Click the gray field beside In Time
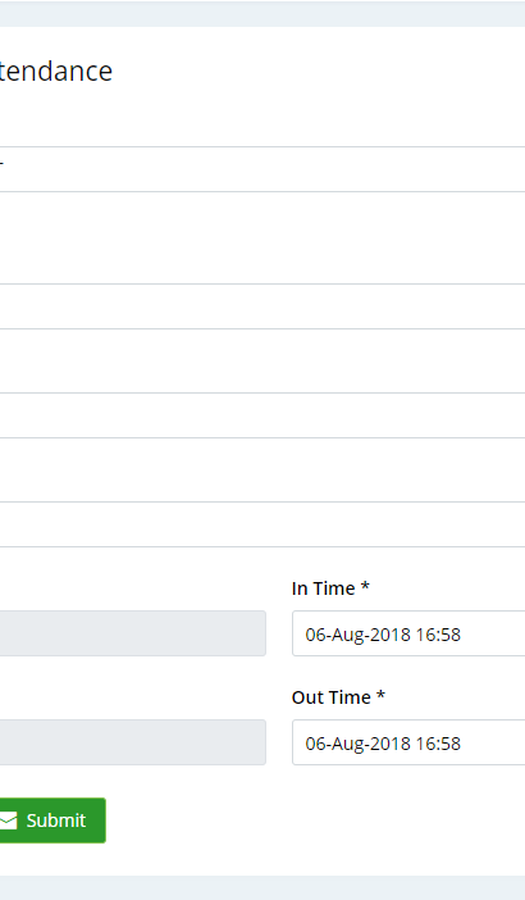The image size is (525, 900). (133, 634)
